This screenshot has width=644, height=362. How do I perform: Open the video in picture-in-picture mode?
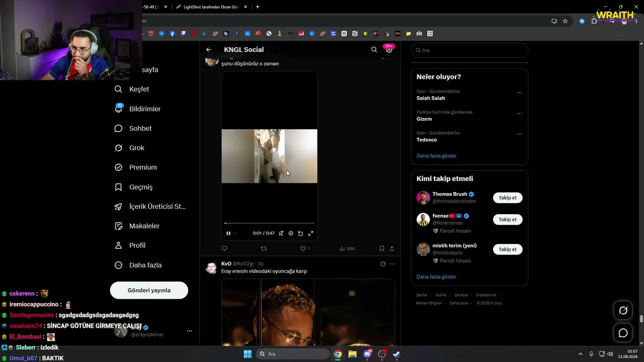300,233
